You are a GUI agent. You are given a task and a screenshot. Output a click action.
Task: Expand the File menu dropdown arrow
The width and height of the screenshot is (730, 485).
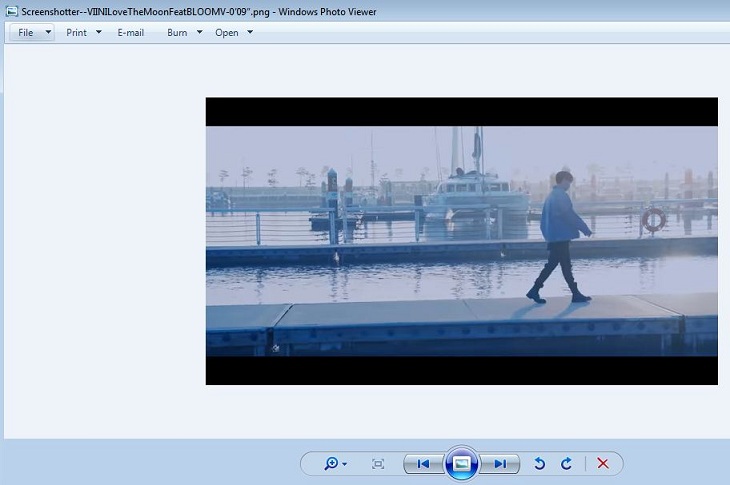pos(48,32)
